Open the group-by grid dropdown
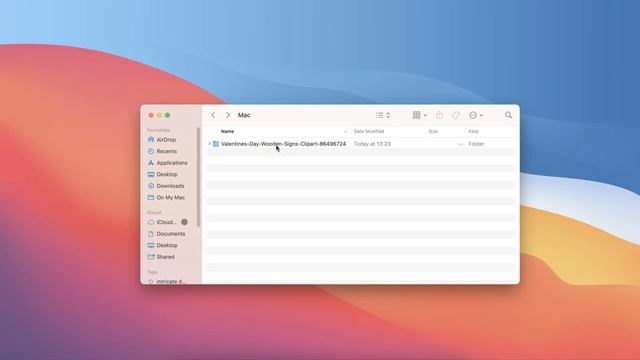 (x=420, y=115)
